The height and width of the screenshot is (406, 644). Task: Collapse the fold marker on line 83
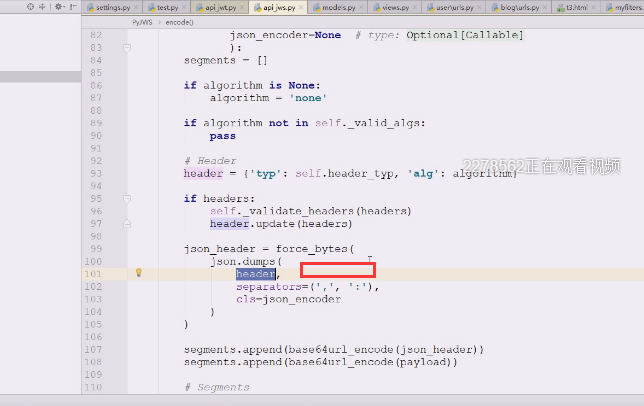tap(127, 48)
